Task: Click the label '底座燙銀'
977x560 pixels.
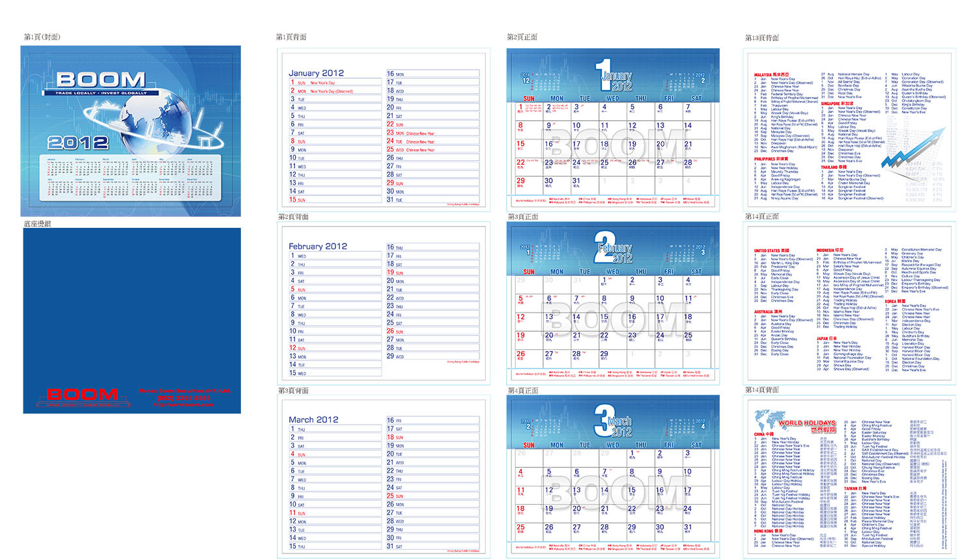Action: [x=37, y=223]
